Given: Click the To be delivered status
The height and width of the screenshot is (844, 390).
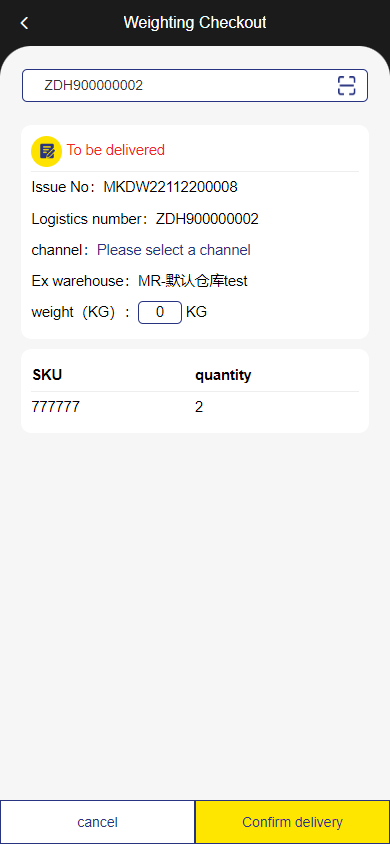Looking at the screenshot, I should point(116,150).
